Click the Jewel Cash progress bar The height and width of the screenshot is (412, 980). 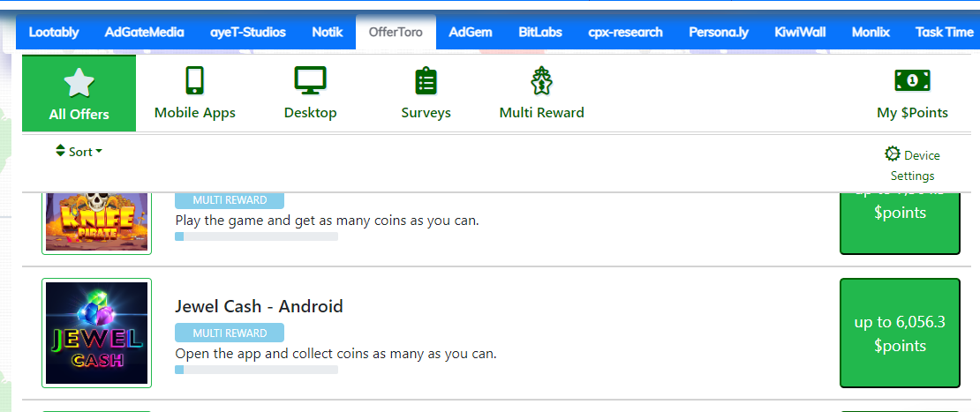click(x=256, y=370)
